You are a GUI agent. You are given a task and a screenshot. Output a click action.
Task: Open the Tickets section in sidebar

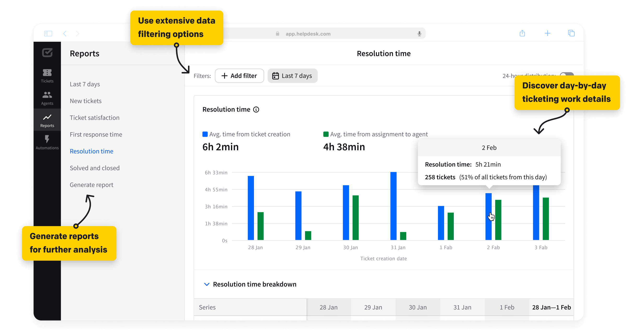click(x=47, y=75)
